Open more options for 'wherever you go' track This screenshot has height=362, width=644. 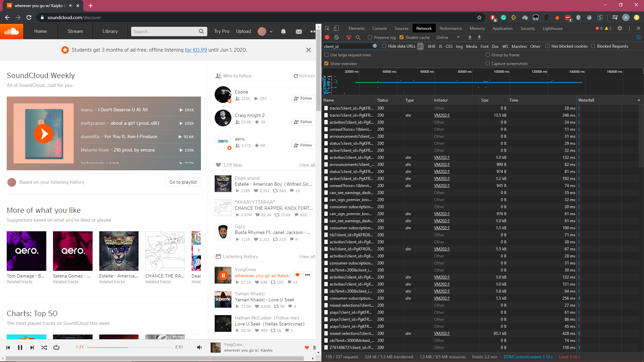pyautogui.click(x=308, y=275)
